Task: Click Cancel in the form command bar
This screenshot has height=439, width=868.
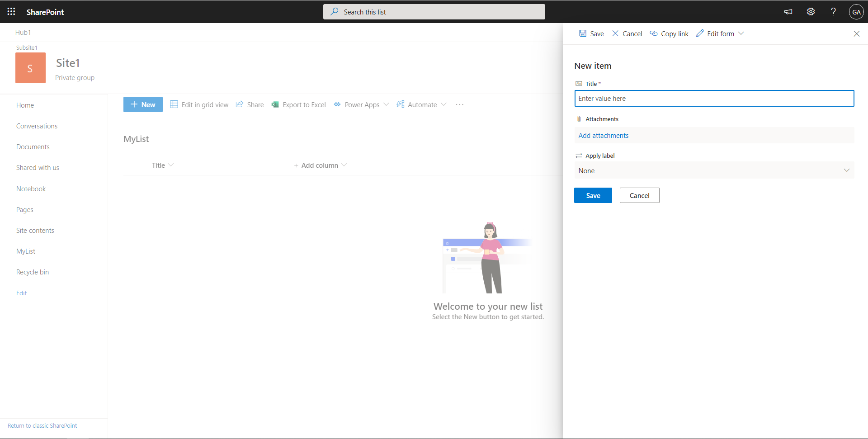Action: coord(627,34)
